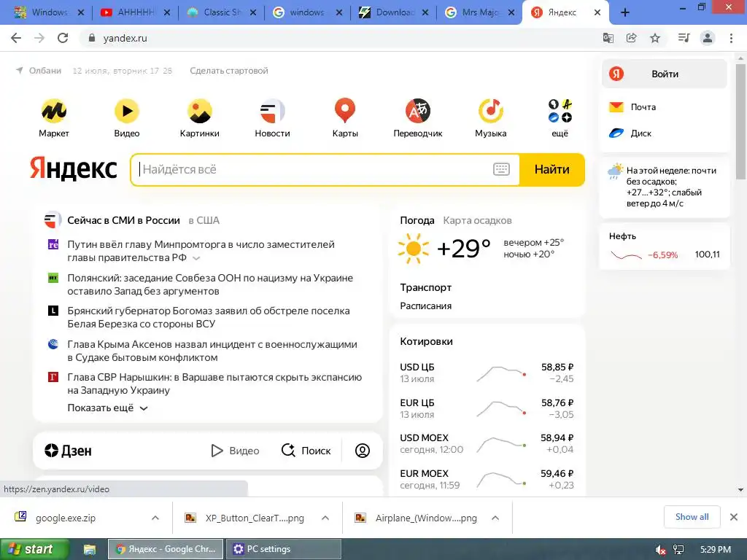747x560 pixels.
Task: Bookmark this page with star icon
Action: [655, 38]
